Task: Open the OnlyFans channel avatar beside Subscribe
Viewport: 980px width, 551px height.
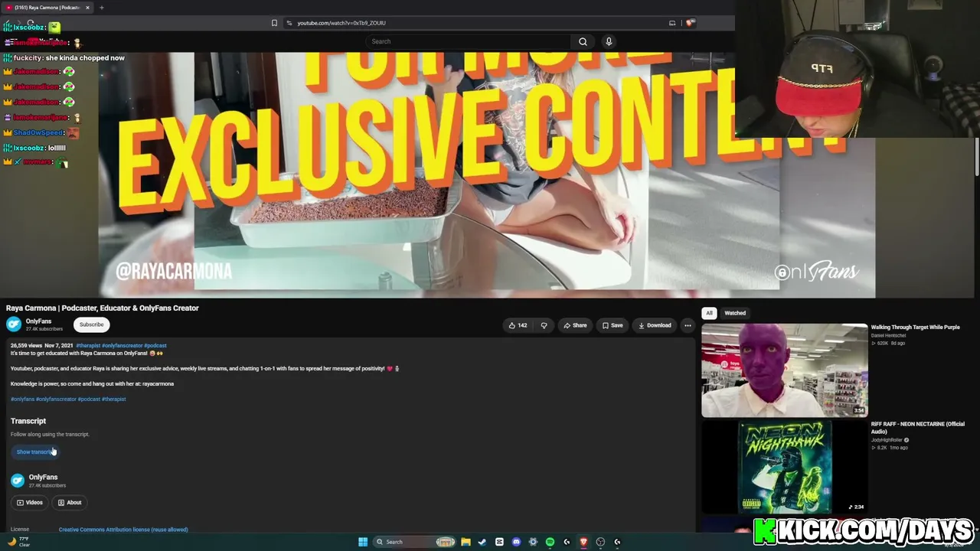Action: tap(14, 324)
